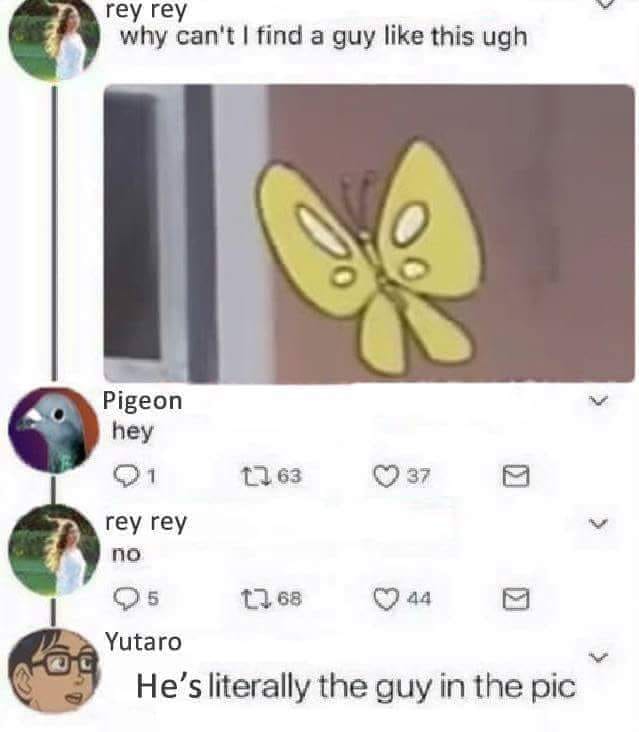Image resolution: width=639 pixels, height=732 pixels.
Task: Open options chevron on rey rey's first tweet
Action: (x=605, y=4)
